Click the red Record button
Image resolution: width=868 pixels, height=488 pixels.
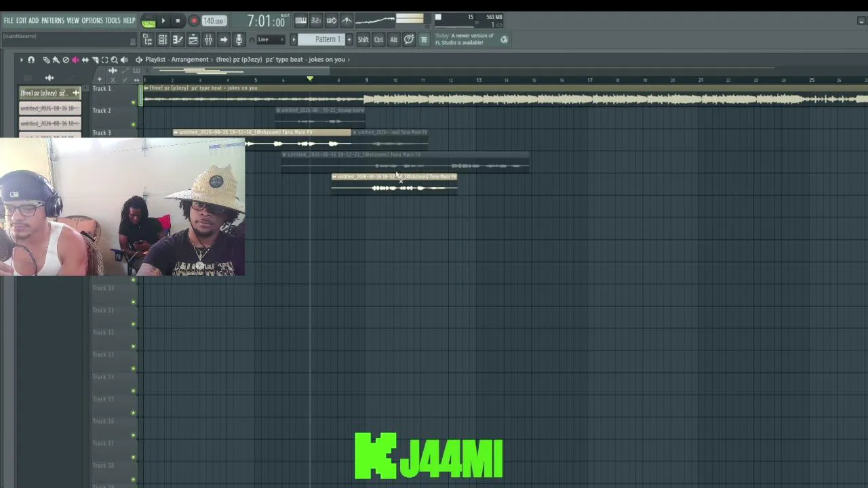[194, 21]
